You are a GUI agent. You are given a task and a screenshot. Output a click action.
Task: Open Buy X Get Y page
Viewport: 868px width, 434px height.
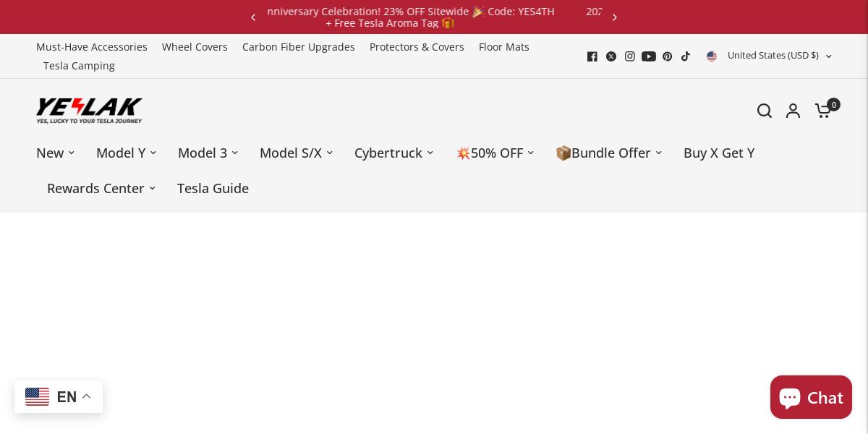(719, 153)
